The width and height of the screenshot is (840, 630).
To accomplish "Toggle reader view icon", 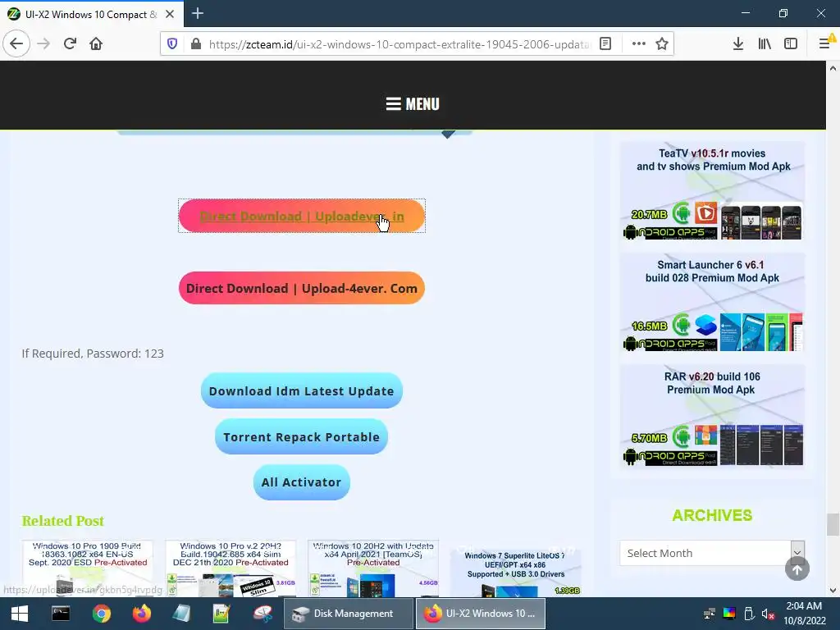I will tap(605, 44).
